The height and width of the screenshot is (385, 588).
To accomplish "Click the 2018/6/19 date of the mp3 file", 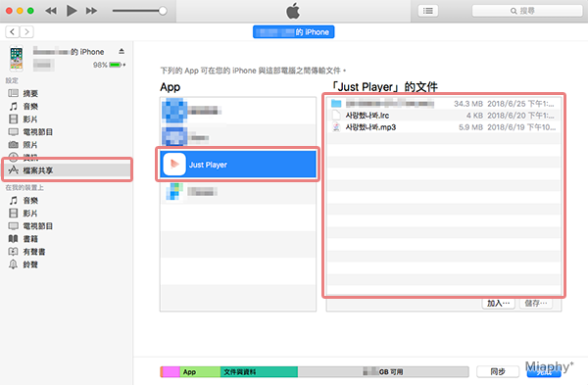I will (521, 127).
